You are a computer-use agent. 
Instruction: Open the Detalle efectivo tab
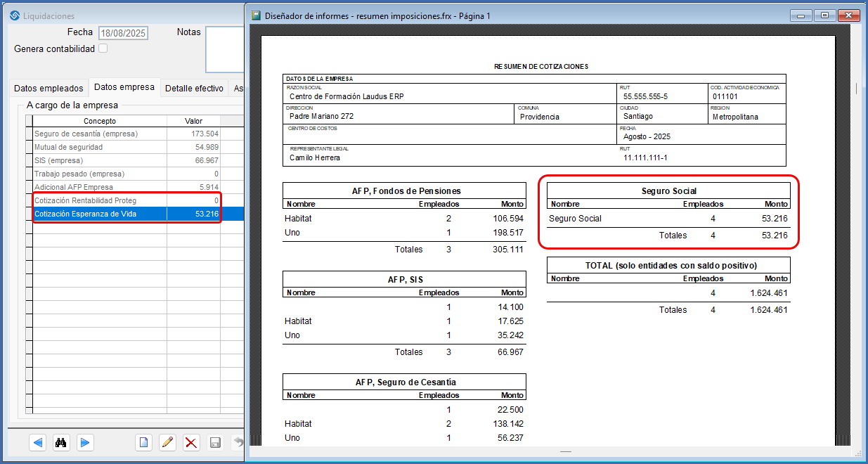tap(194, 89)
